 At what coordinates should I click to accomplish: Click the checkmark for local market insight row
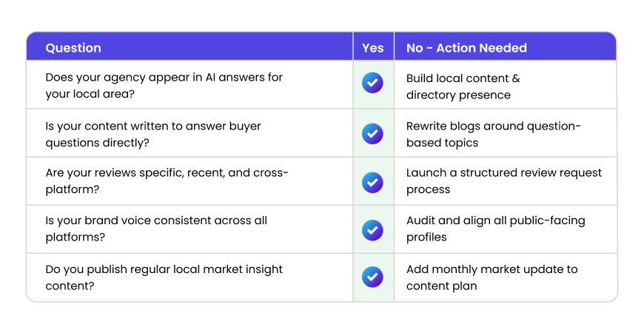(372, 277)
